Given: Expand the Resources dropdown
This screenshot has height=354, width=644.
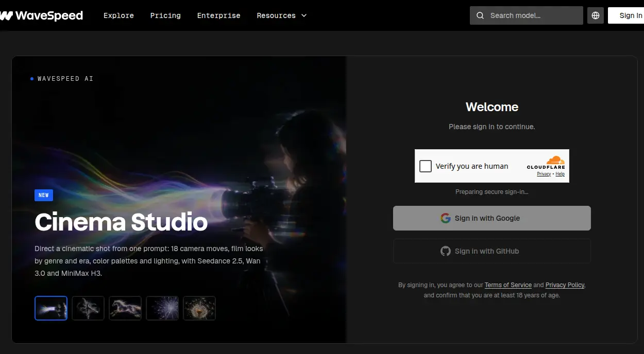Looking at the screenshot, I should [x=282, y=15].
